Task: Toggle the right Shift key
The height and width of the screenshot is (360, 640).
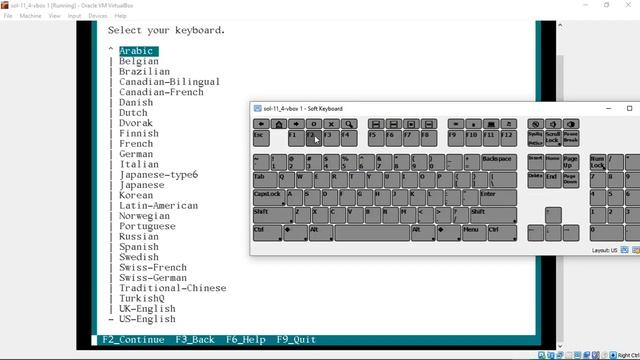Action: pos(493,215)
